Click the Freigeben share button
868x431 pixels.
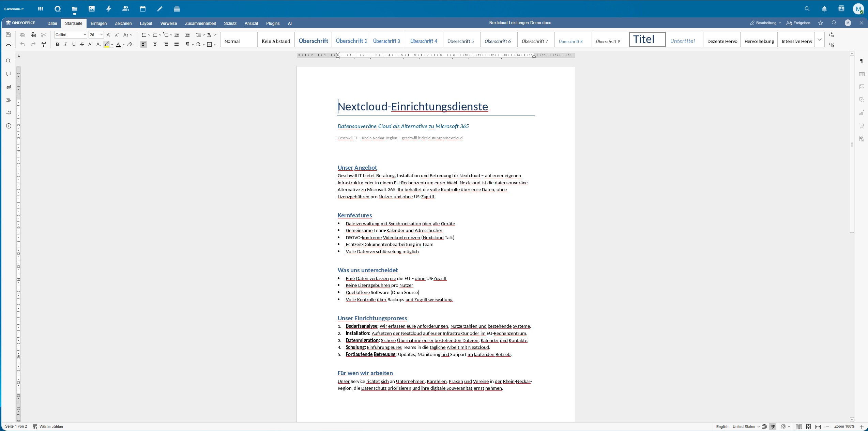pyautogui.click(x=798, y=23)
